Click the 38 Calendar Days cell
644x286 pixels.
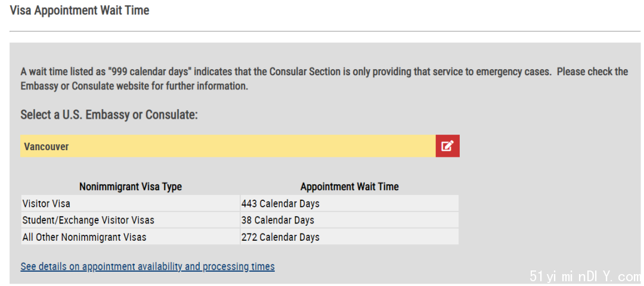click(x=349, y=220)
